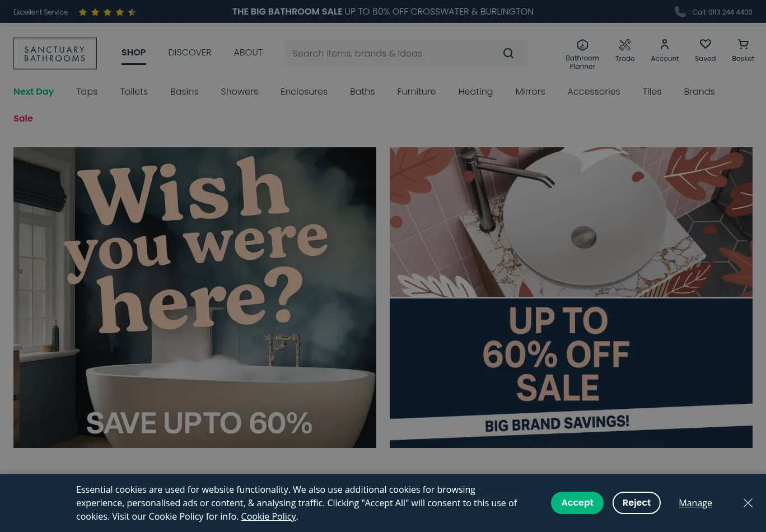This screenshot has width=766, height=532.
Task: Click the phone icon beside call number
Action: (680, 12)
